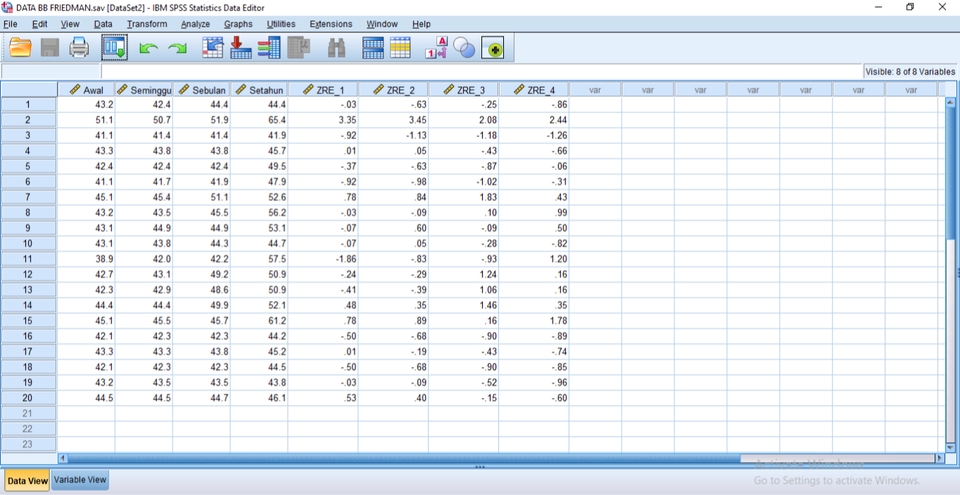
Task: Open the Recall recently used dialogs icon
Action: pyautogui.click(x=114, y=48)
